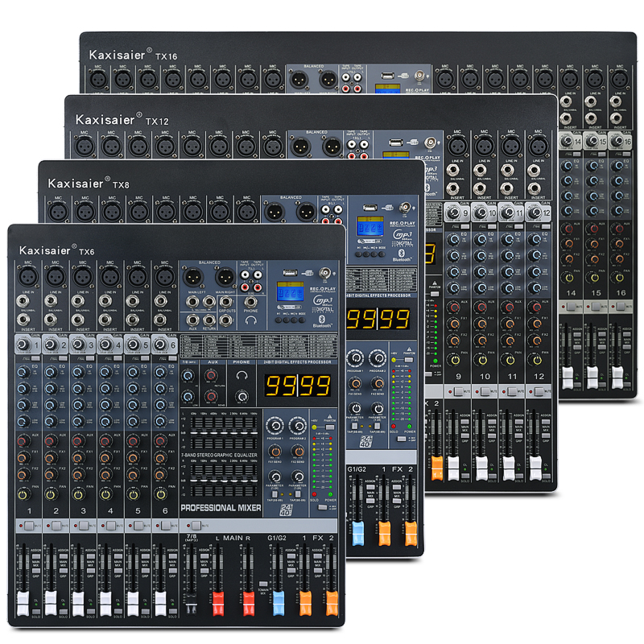The image size is (644, 644).
Task: Click the MODE button below the TX6 LCD
Action: coord(301,320)
